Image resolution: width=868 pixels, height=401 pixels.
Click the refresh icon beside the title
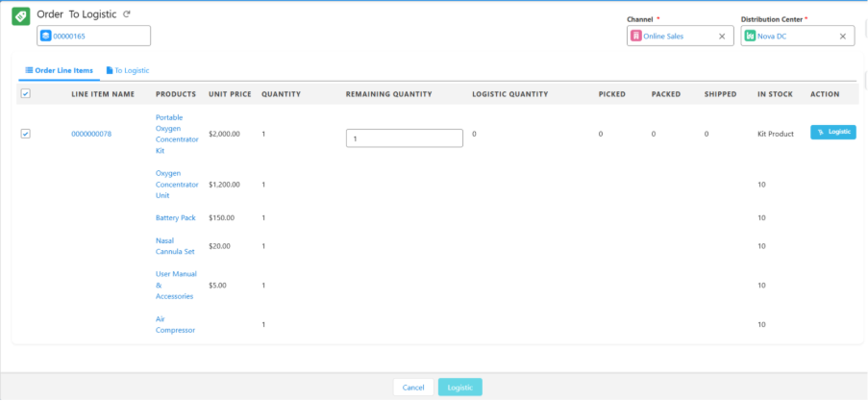(126, 14)
